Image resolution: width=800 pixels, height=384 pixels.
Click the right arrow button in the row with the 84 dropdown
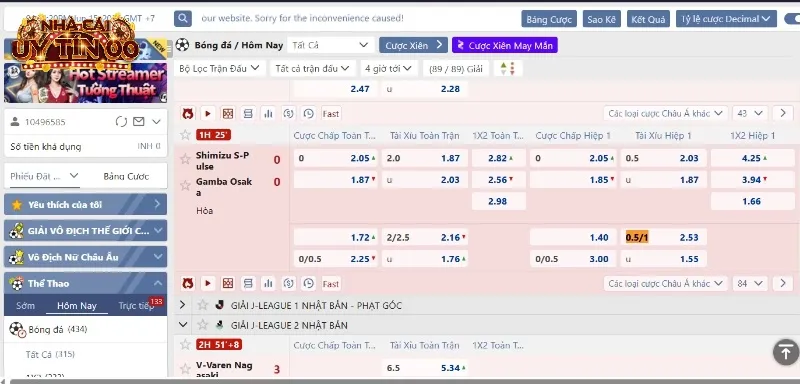tap(783, 284)
